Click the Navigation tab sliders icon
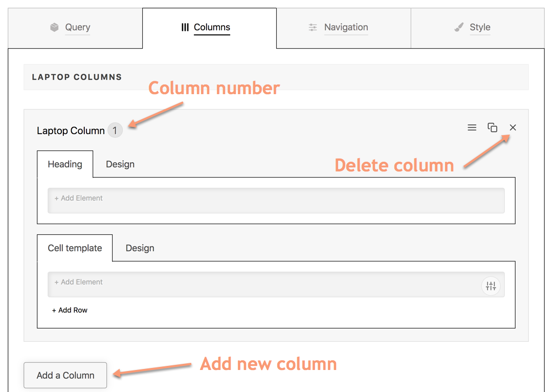This screenshot has height=392, width=556. coord(313,28)
